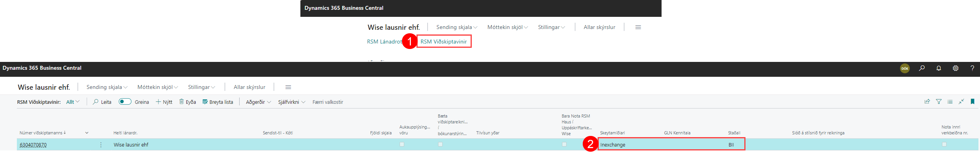Click Wise lausnir ehf. company name lower bar
The width and height of the screenshot is (980, 152).
44,87
